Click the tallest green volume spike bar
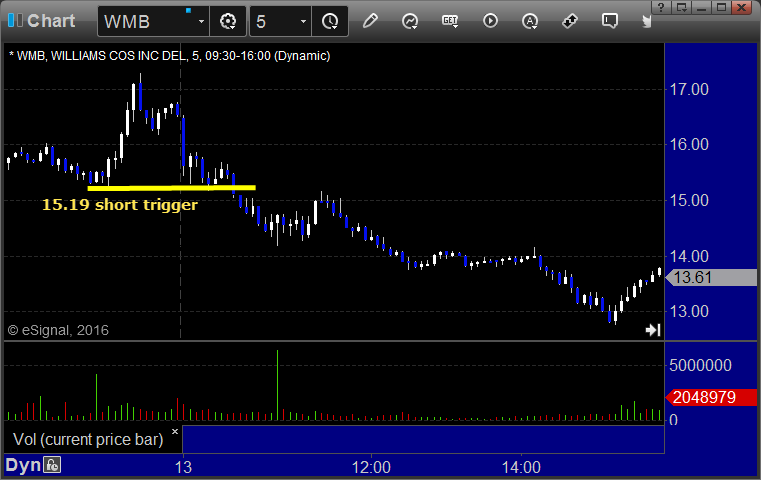 point(278,385)
